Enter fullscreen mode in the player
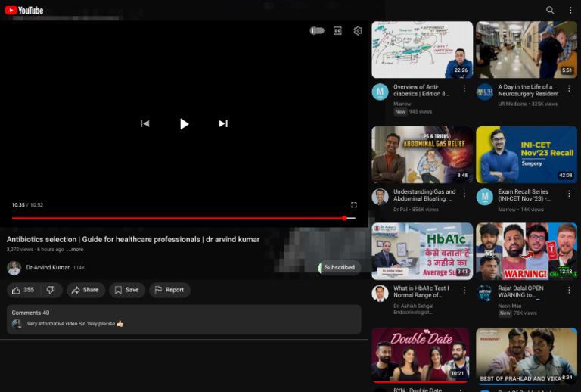Image resolution: width=581 pixels, height=392 pixels. tap(353, 205)
